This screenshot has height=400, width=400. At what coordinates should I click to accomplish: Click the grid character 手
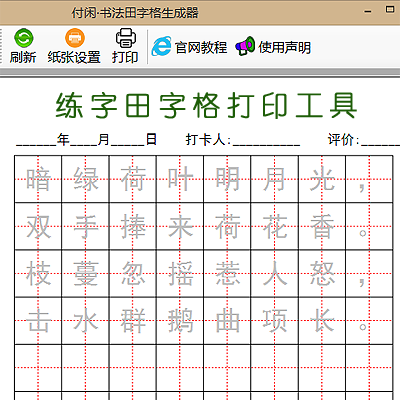pos(86,226)
